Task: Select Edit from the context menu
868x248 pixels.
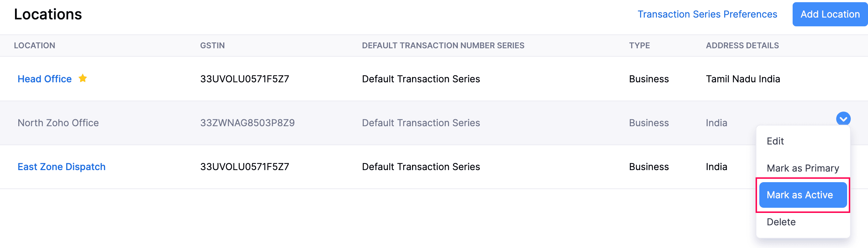Action: point(775,141)
